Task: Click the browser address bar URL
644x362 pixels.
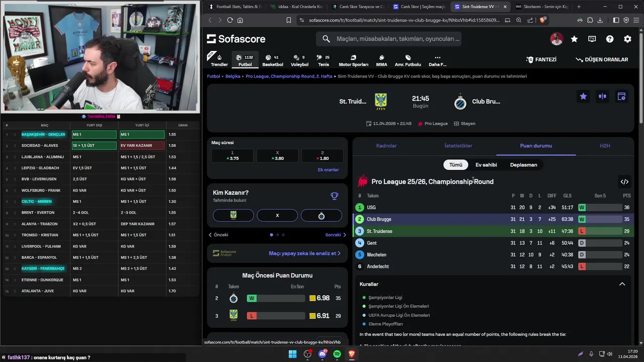Action: [x=405, y=20]
